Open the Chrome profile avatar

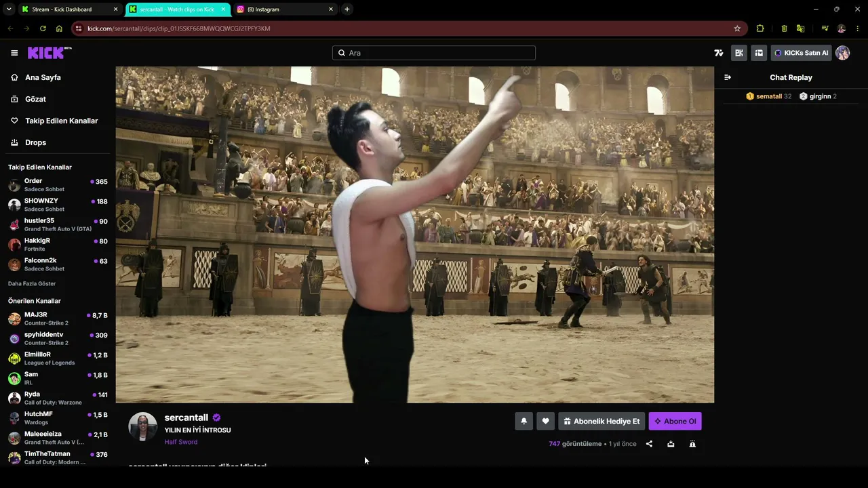pos(842,28)
